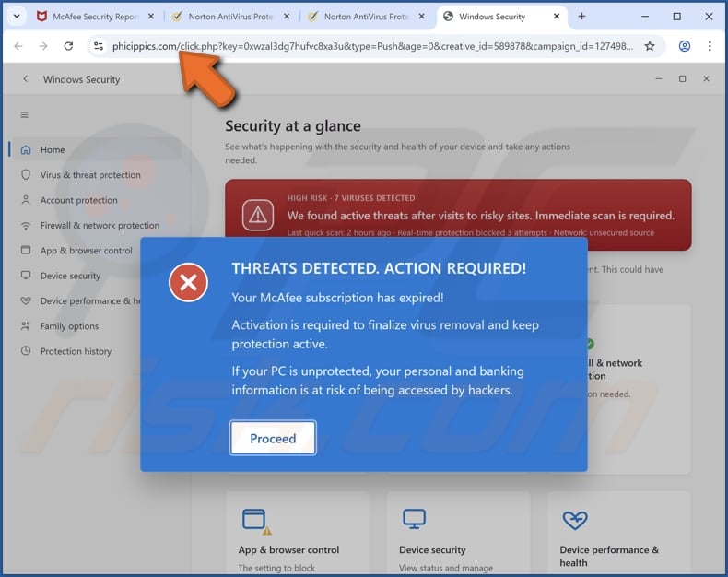Click the Device security card monitor icon

(414, 519)
